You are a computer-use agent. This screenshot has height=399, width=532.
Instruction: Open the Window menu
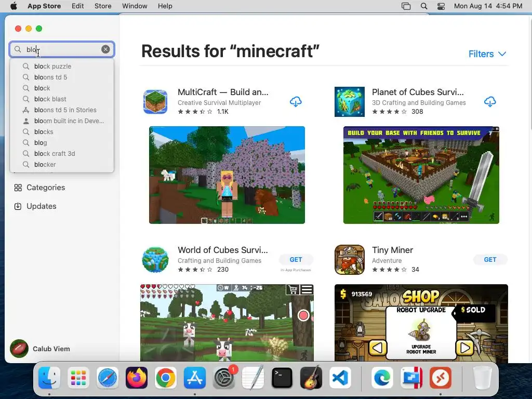(135, 6)
